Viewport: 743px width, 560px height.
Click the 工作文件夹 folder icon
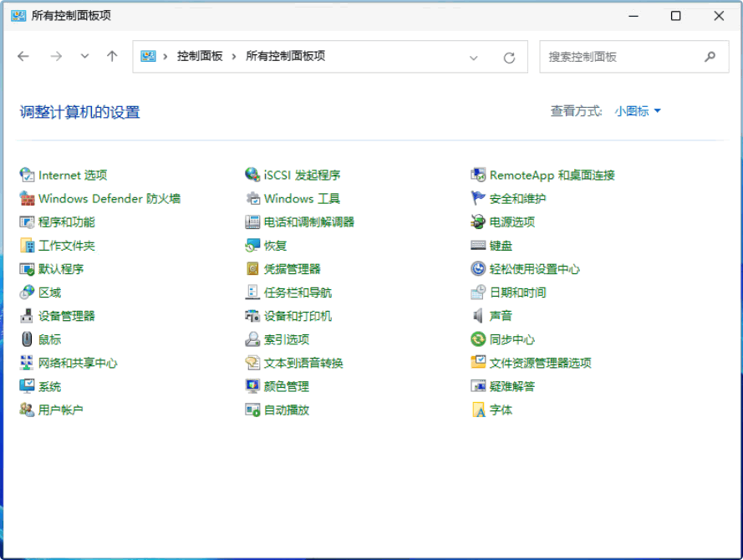click(27, 246)
